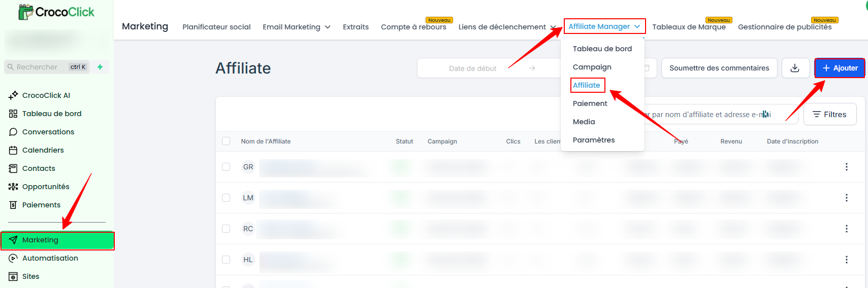Image resolution: width=868 pixels, height=288 pixels.
Task: Open Gestionnaire de publicités tab
Action: click(x=785, y=27)
